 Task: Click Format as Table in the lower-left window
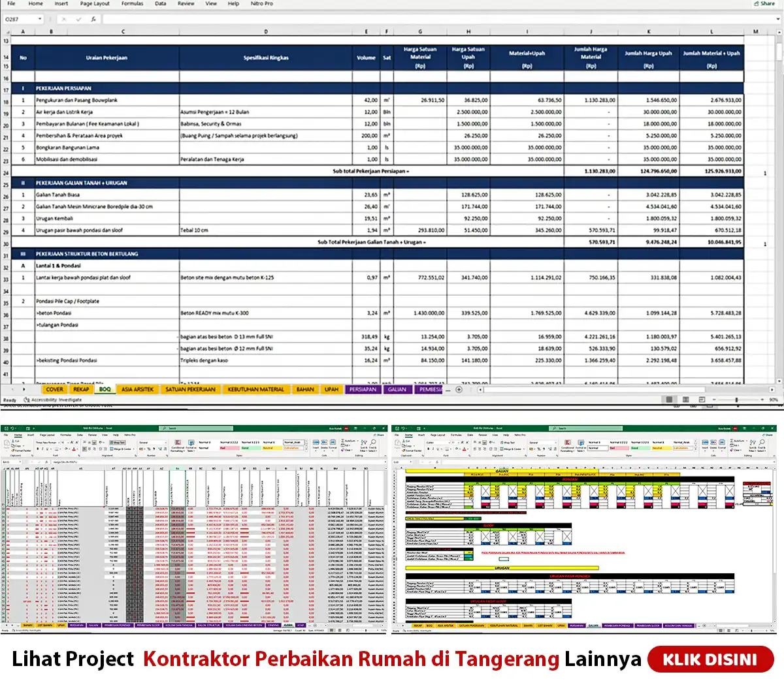(x=191, y=446)
